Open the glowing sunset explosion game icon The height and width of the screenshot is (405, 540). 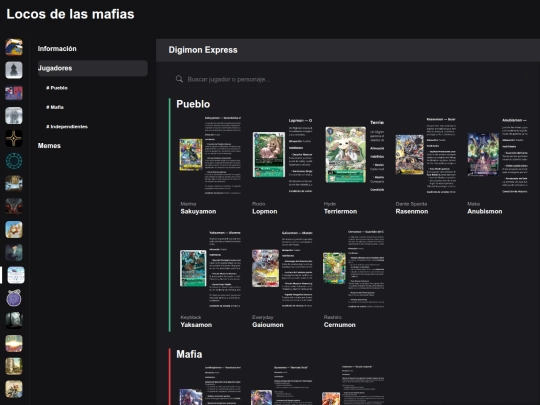pos(14,343)
